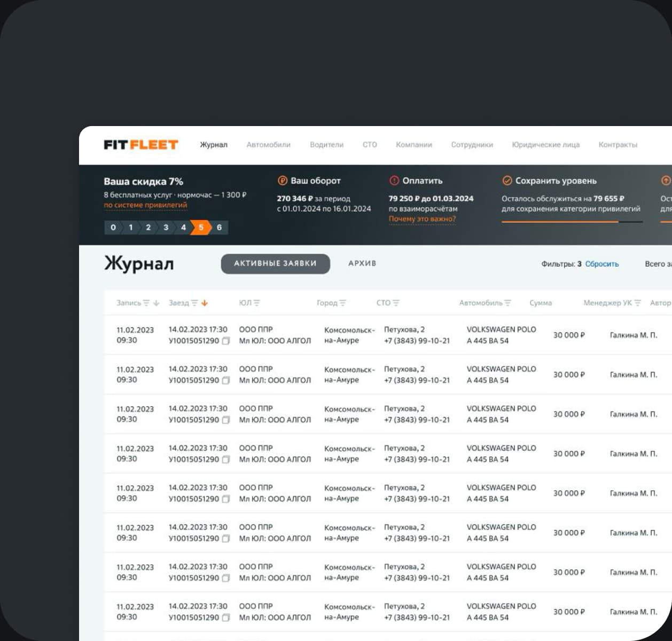Click the Сумма column header
Image resolution: width=672 pixels, height=641 pixels.
[x=541, y=303]
